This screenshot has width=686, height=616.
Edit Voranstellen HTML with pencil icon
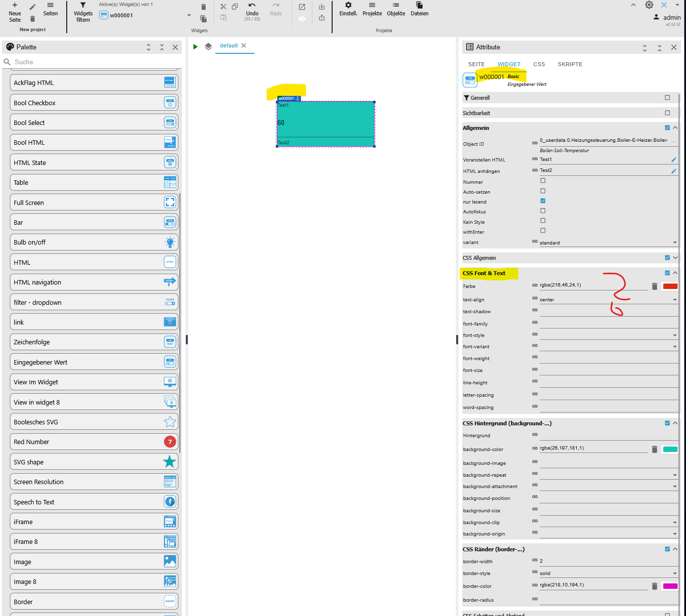tap(673, 160)
